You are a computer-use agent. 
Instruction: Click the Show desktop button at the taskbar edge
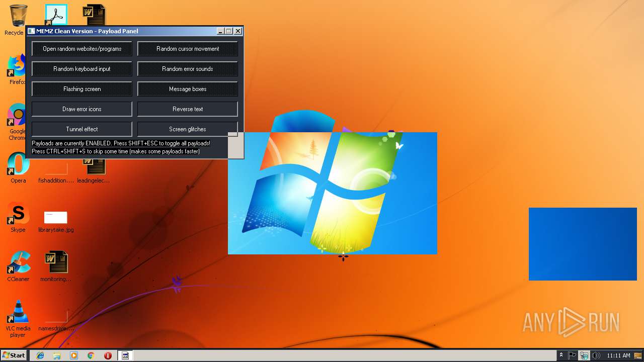[639, 355]
